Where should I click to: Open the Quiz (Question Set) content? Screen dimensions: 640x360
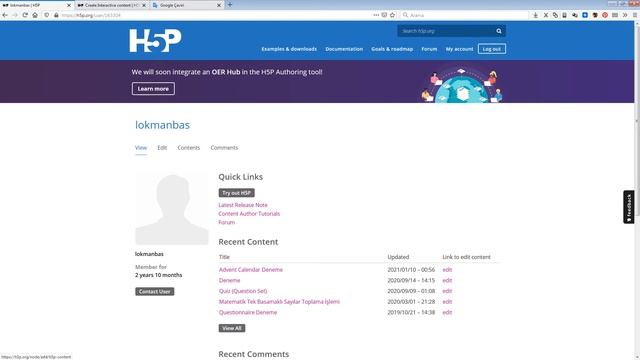tap(243, 291)
